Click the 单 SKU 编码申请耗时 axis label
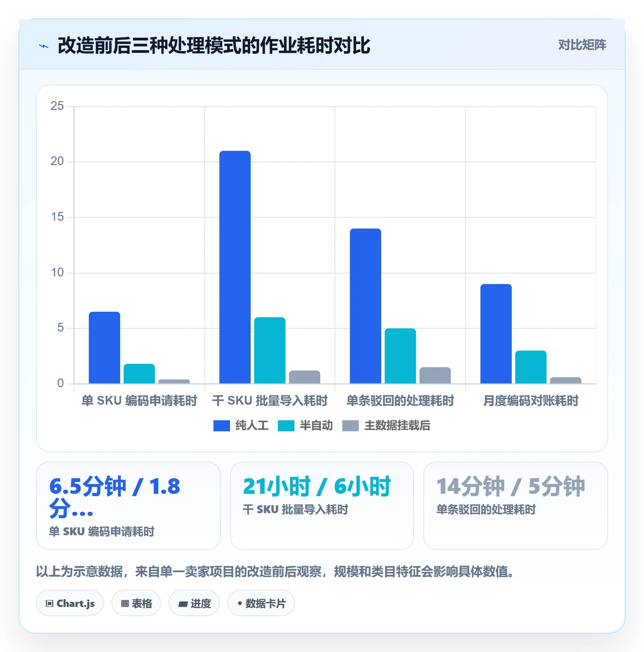The image size is (644, 652). (139, 401)
